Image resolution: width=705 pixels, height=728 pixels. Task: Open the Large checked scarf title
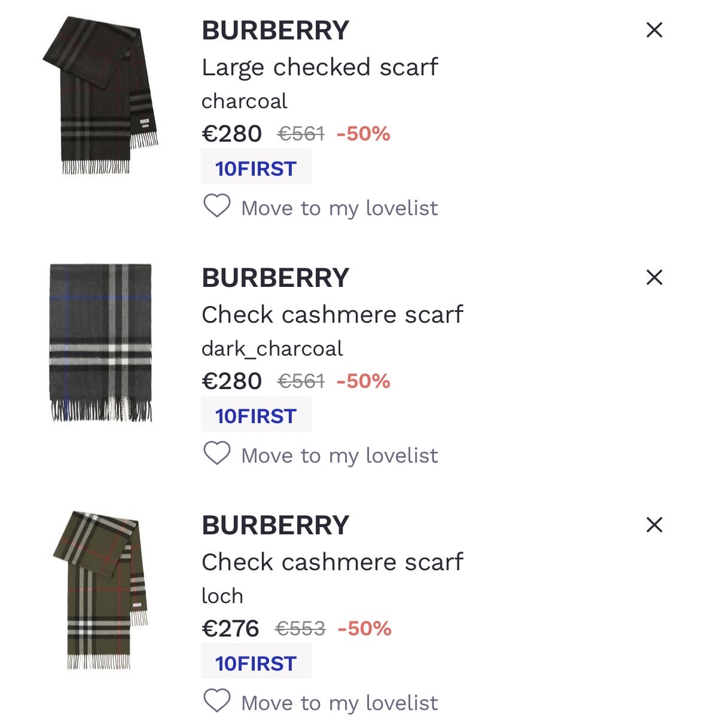(x=320, y=67)
